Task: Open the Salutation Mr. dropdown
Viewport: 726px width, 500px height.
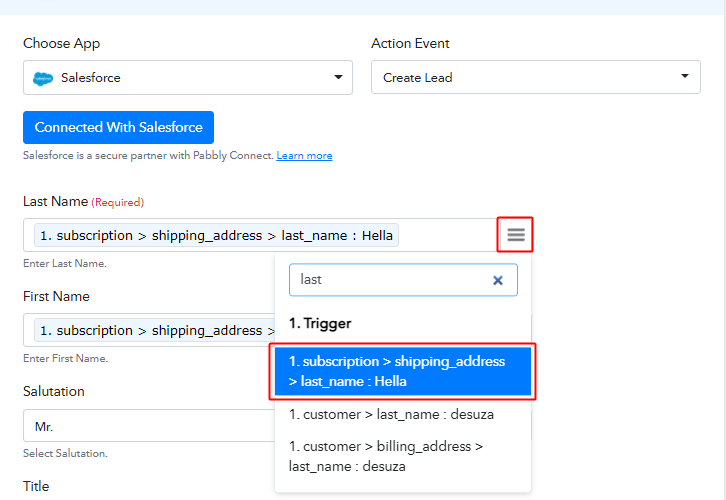Action: 149,425
